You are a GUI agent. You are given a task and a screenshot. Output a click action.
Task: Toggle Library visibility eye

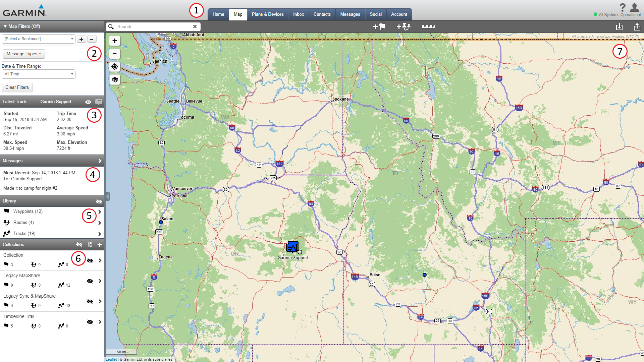99,201
